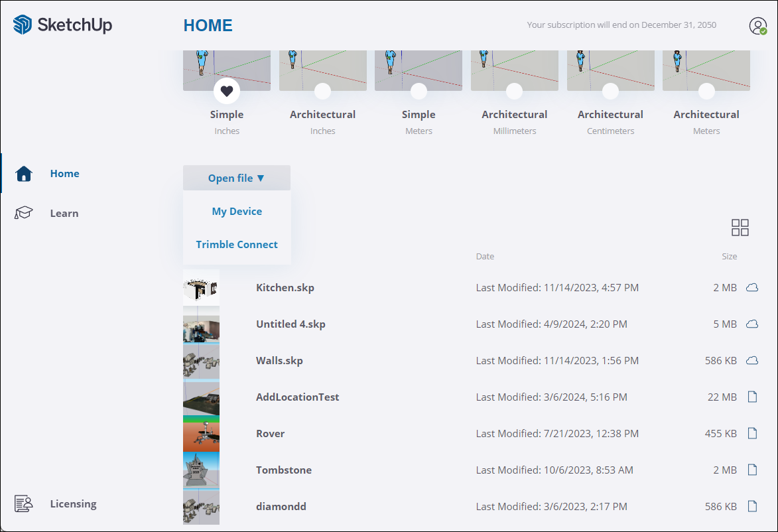Go to the Home sidebar tab

tap(64, 174)
